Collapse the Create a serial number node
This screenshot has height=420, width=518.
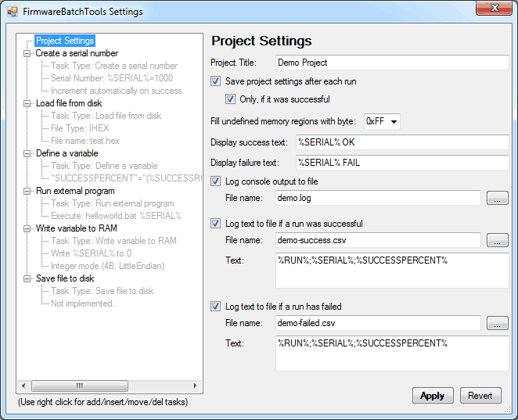(x=27, y=53)
